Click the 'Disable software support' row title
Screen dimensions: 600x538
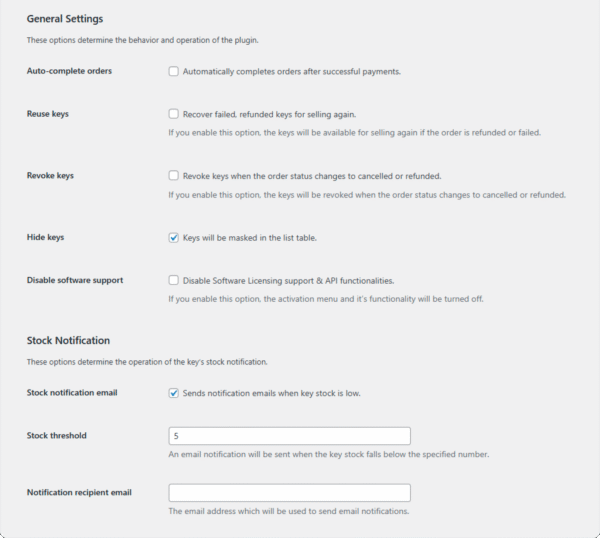[75, 280]
